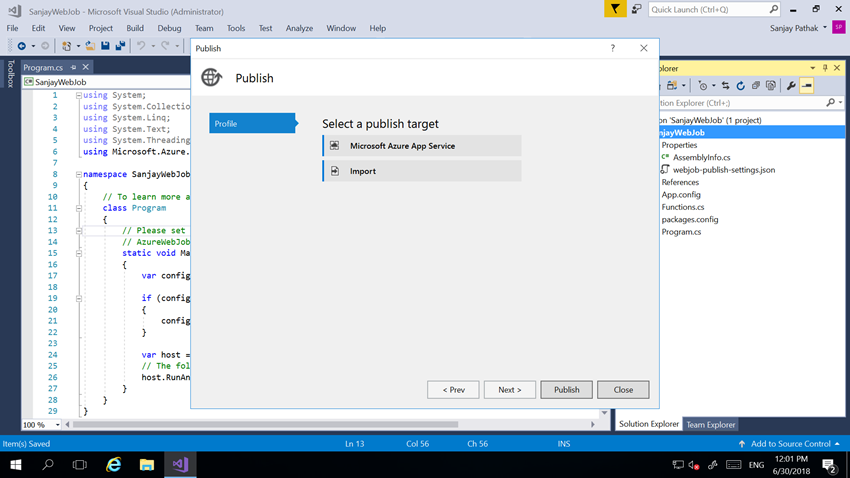Click the pin icon on Program.cs tab
The image size is (850, 478).
[74, 67]
